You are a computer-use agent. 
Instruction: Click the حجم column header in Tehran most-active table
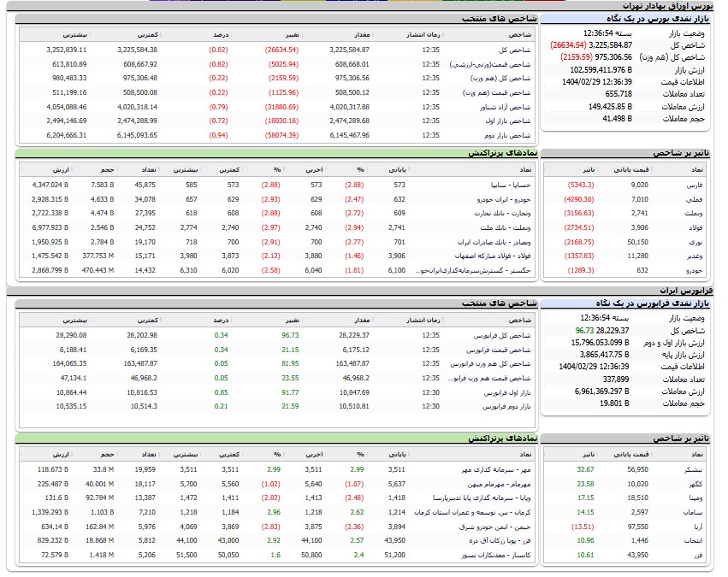[x=107, y=170]
